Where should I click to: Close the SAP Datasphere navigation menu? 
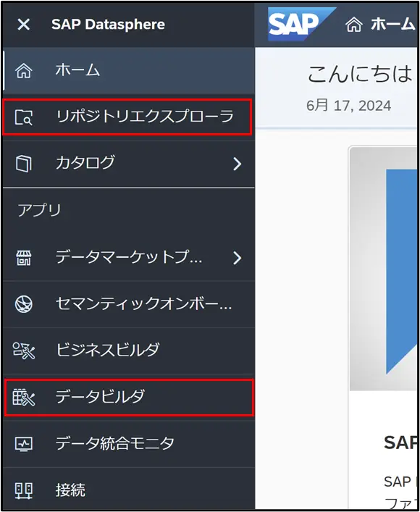pos(23,25)
